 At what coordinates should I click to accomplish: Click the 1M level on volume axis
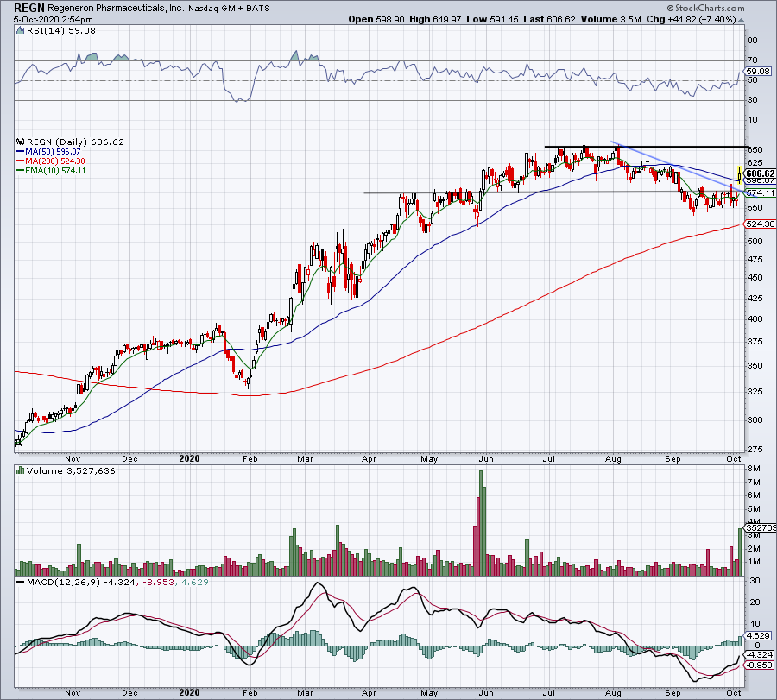tap(754, 562)
